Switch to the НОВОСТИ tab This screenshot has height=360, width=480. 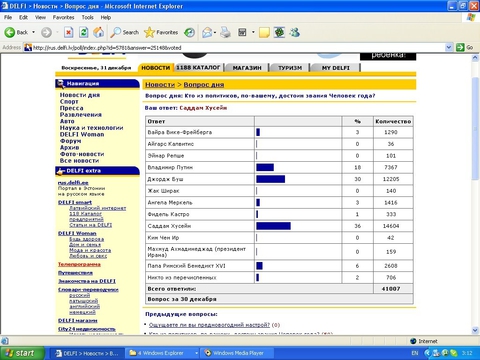[x=156, y=68]
